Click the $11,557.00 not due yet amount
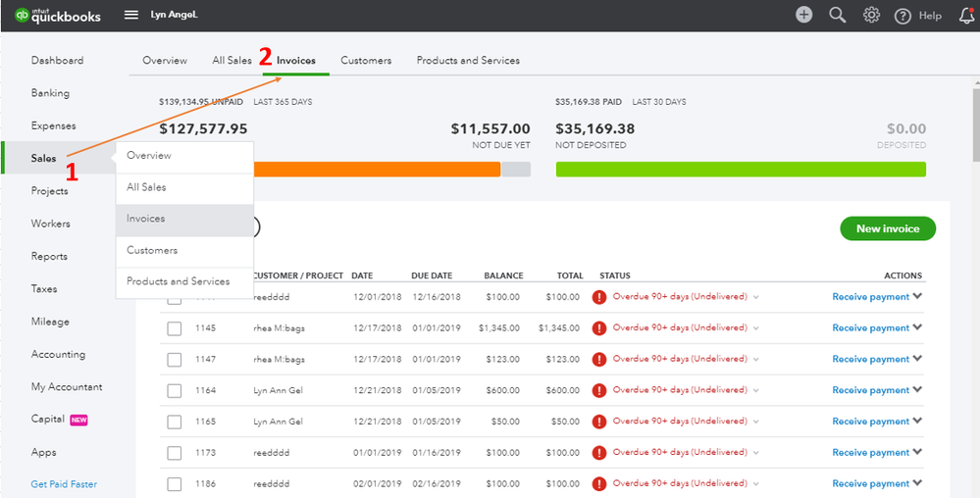This screenshot has width=980, height=498. (x=490, y=128)
